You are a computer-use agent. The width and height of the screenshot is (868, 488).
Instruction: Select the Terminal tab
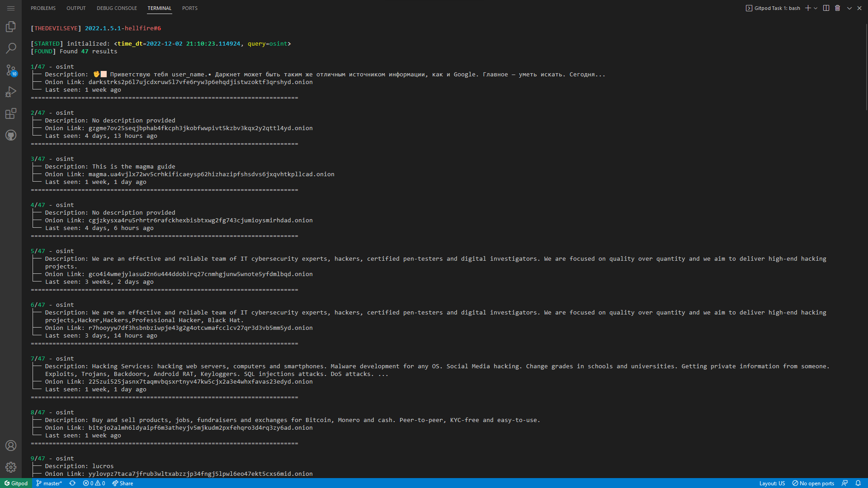click(x=160, y=8)
